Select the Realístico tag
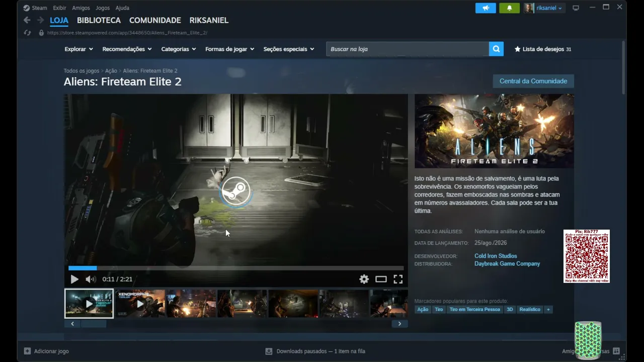This screenshot has width=644, height=362. pos(530,309)
